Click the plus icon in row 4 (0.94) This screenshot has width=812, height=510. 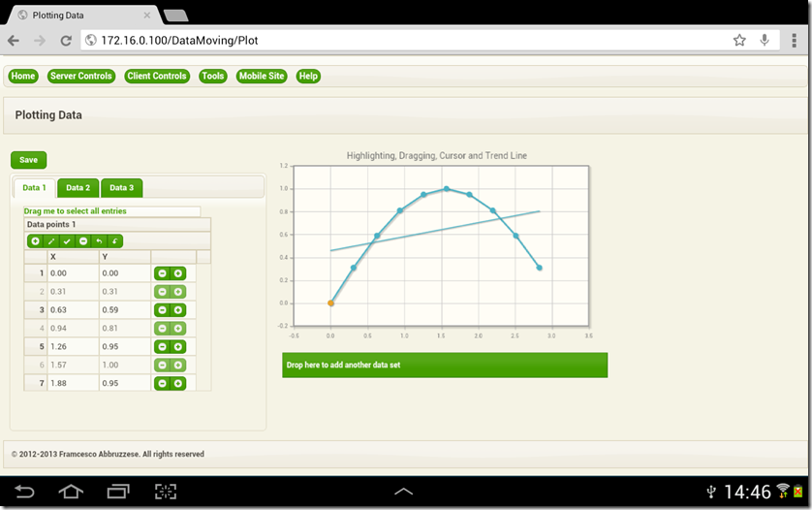point(178,328)
